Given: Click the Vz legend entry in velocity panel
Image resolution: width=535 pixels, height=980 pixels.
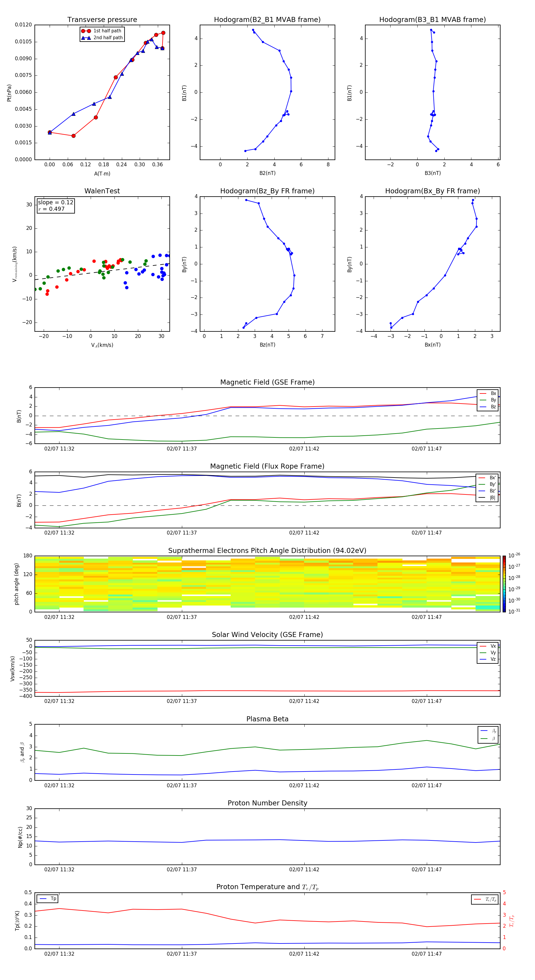Looking at the screenshot, I should point(488,660).
